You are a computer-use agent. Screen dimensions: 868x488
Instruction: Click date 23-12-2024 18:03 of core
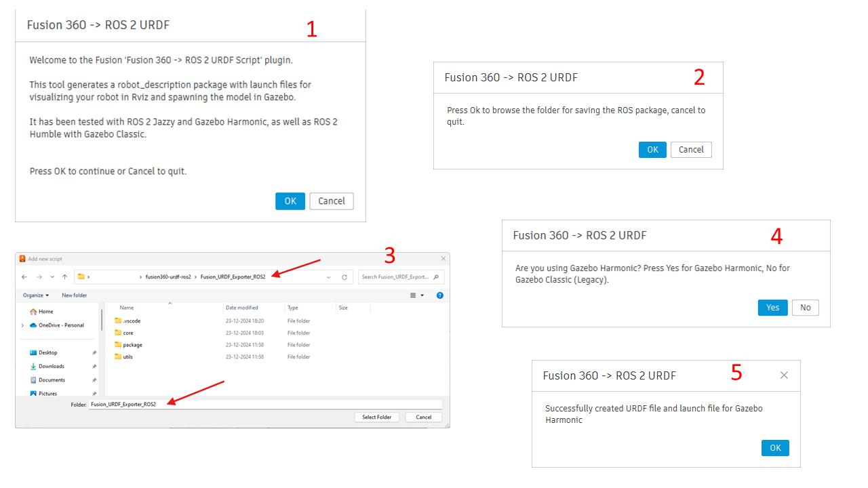245,333
